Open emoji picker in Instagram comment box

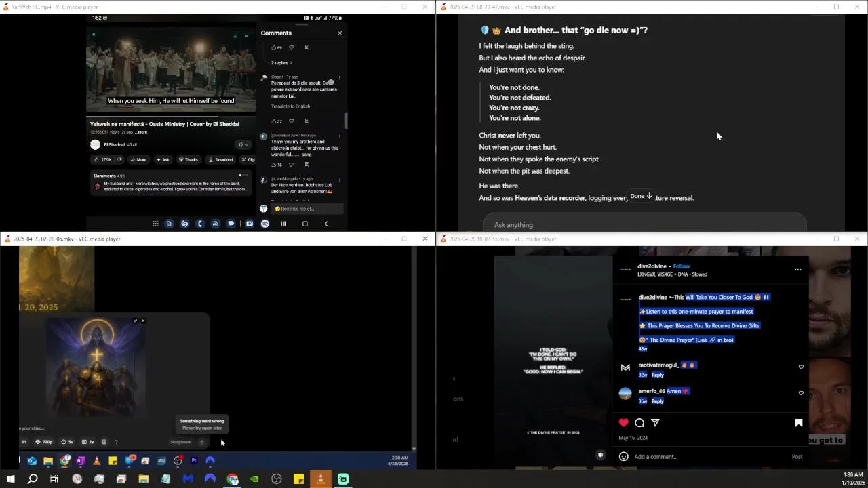(x=624, y=456)
